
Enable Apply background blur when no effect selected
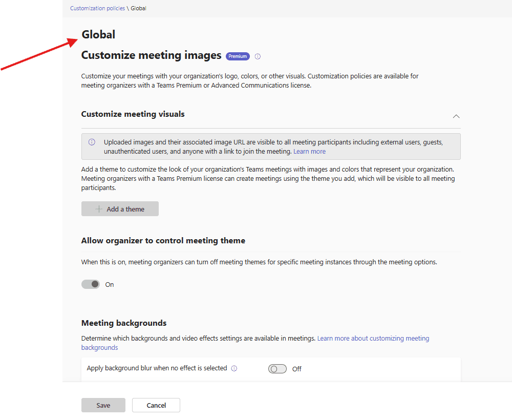click(277, 369)
